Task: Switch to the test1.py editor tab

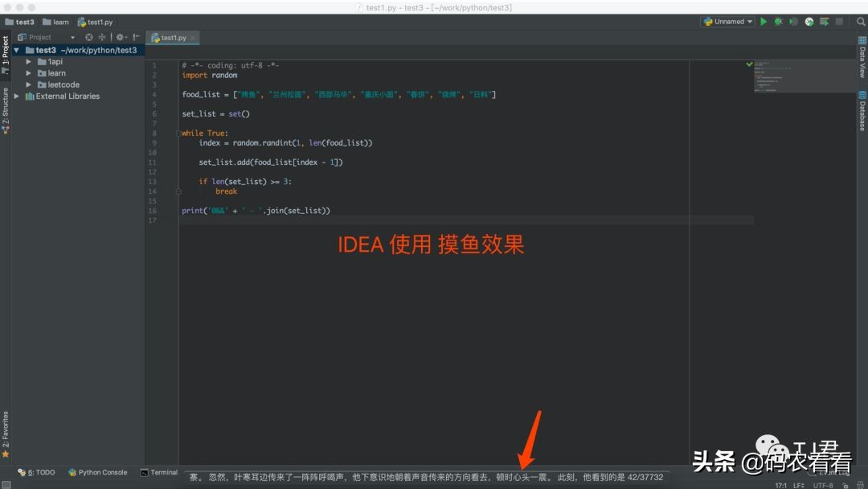Action: click(x=173, y=38)
